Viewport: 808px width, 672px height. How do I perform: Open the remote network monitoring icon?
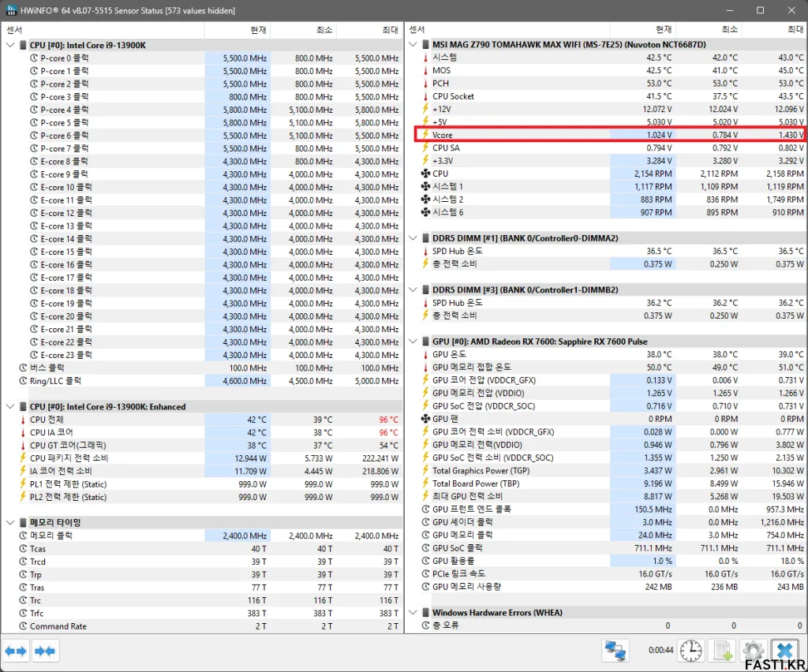point(615,651)
